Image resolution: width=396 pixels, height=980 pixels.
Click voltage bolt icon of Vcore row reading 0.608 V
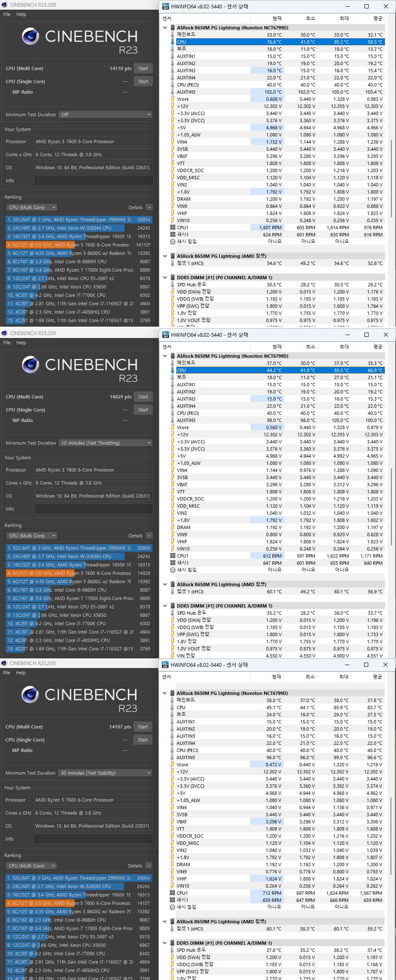click(x=172, y=99)
